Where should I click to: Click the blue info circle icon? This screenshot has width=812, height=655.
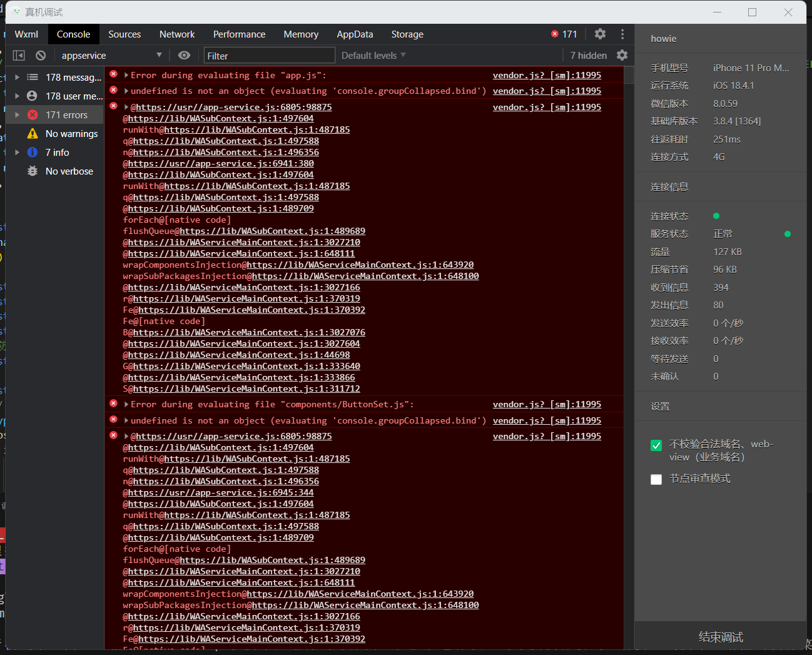[x=33, y=152]
